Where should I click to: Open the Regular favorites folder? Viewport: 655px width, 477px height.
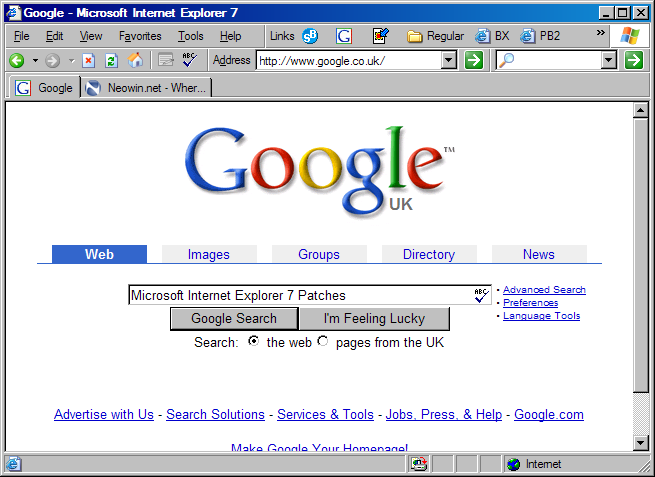pyautogui.click(x=435, y=36)
